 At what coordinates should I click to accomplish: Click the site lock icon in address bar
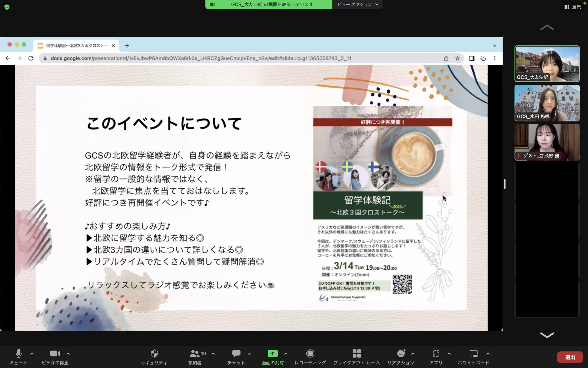[45, 58]
